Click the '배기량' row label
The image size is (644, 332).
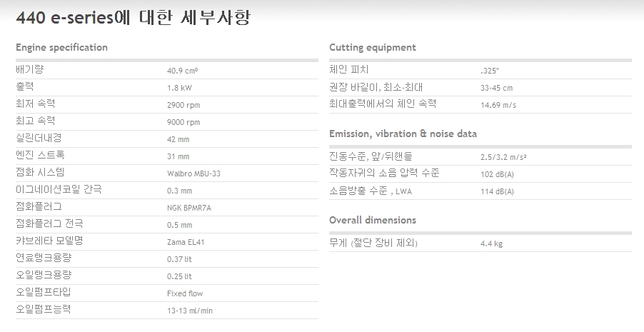point(29,69)
